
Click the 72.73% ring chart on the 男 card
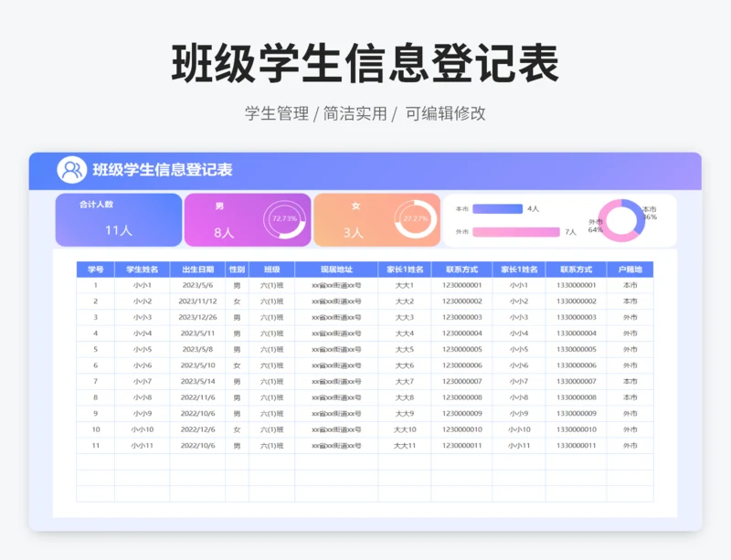point(284,219)
